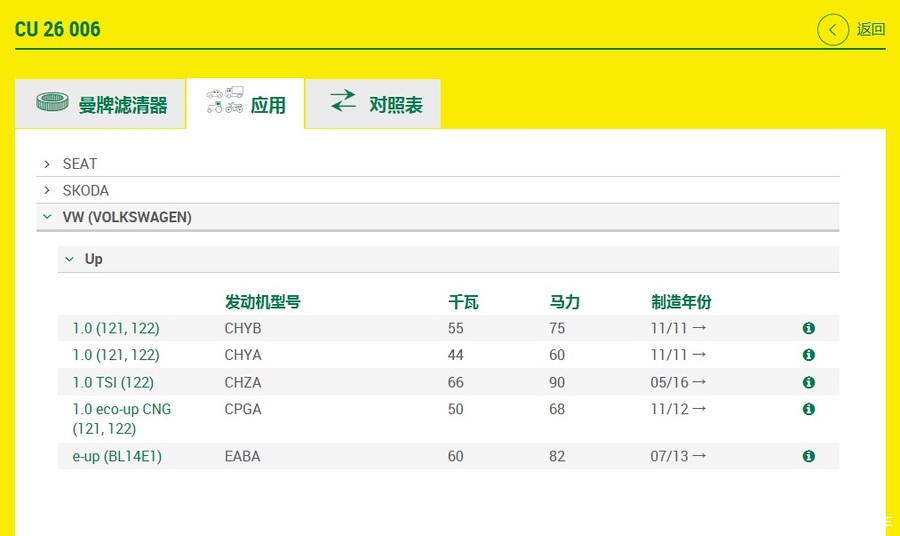This screenshot has height=536, width=900.
Task: Click the 11/12 manufacture date cell
Action: (x=678, y=409)
